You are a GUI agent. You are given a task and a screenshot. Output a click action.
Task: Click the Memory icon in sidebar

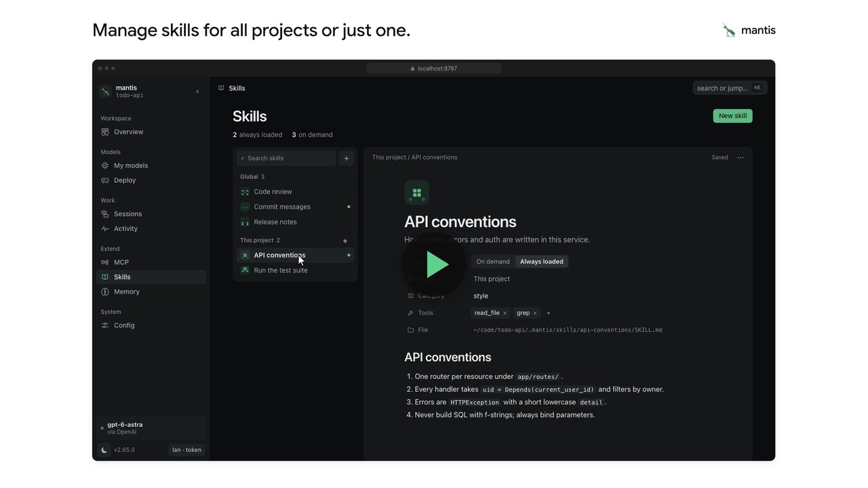105,292
